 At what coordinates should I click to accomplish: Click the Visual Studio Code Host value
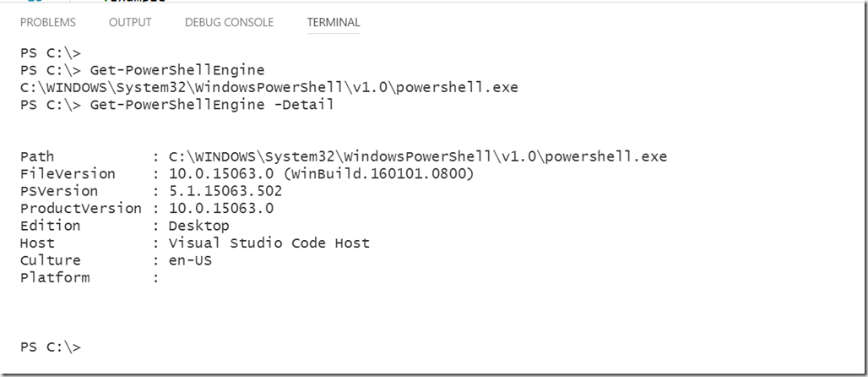coord(269,243)
